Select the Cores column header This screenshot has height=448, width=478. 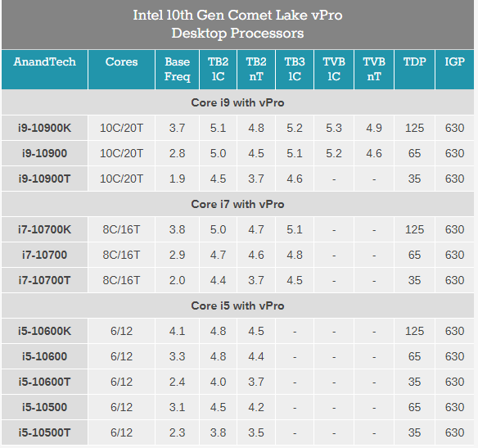coord(121,70)
